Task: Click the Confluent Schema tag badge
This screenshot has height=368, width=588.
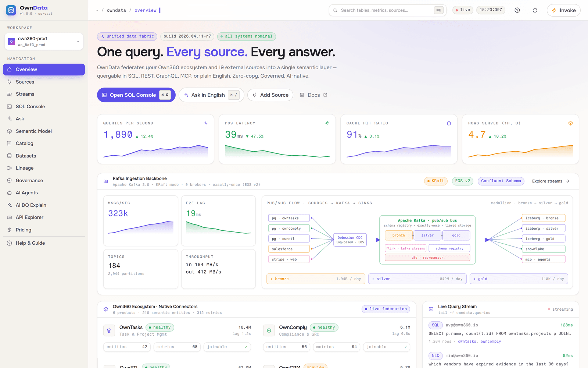Action: pos(501,181)
